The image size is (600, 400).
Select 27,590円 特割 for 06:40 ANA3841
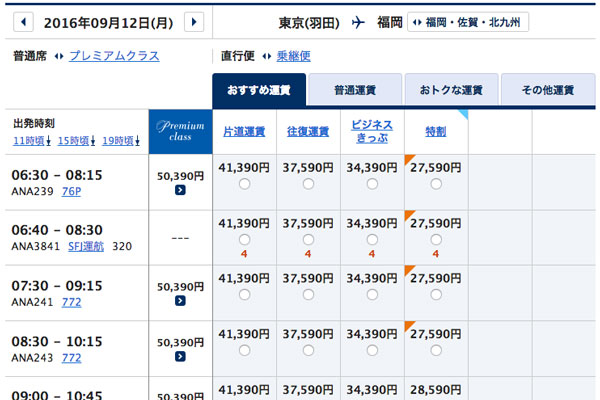[436, 240]
